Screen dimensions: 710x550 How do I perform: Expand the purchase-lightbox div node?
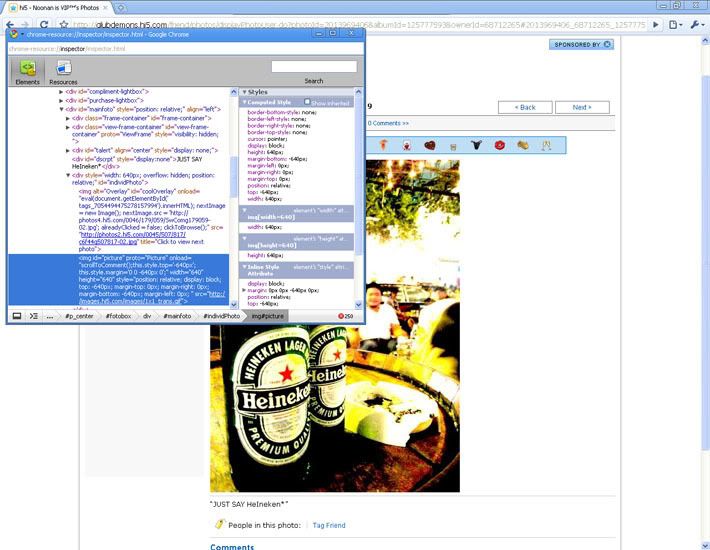pos(61,100)
